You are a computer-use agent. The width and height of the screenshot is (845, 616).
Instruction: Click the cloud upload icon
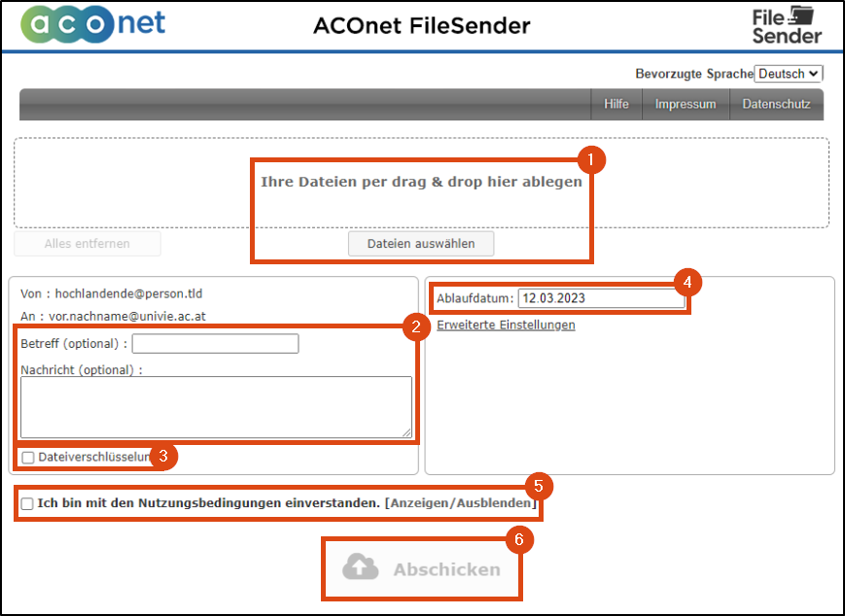[361, 569]
